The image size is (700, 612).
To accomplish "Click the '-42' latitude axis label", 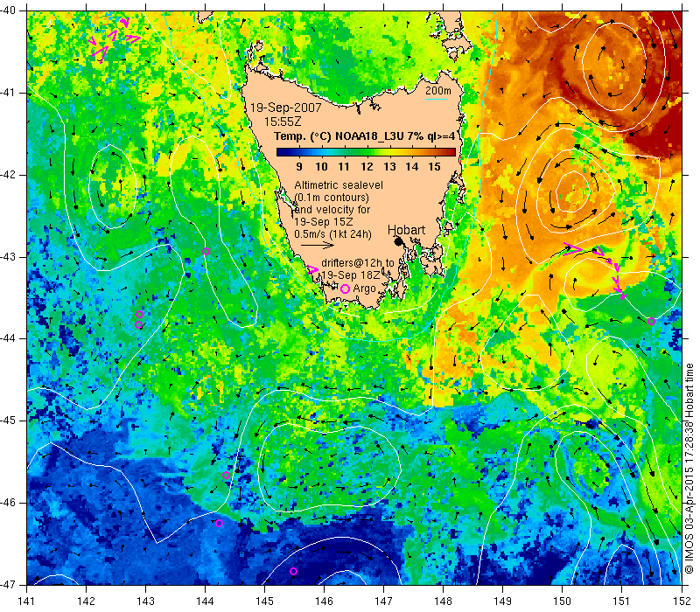I will 8,175.
